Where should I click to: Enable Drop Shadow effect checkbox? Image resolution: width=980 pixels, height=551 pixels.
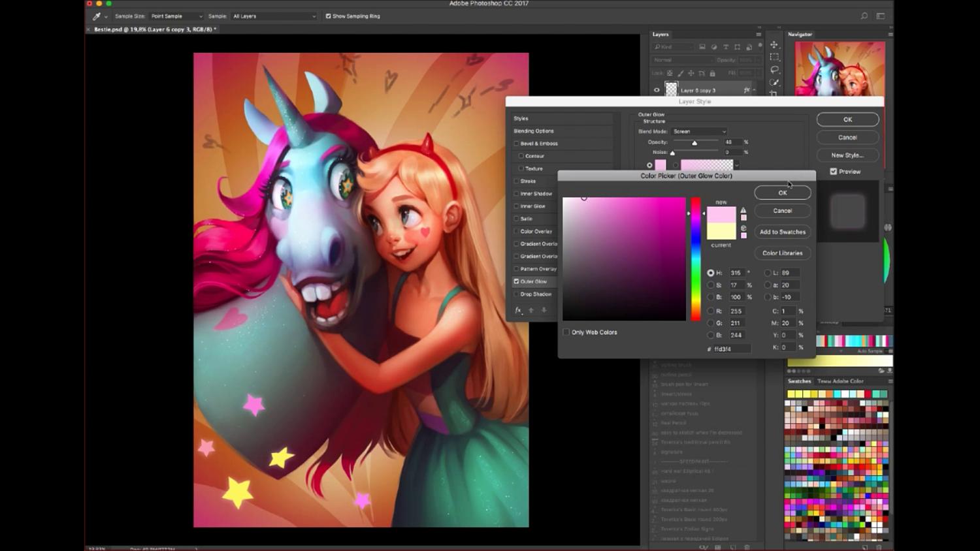click(x=516, y=294)
